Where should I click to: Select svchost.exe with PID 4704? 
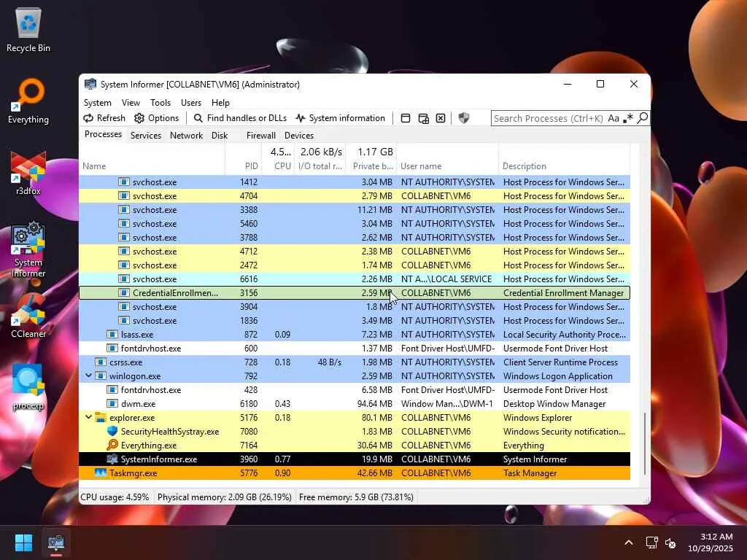click(x=355, y=195)
